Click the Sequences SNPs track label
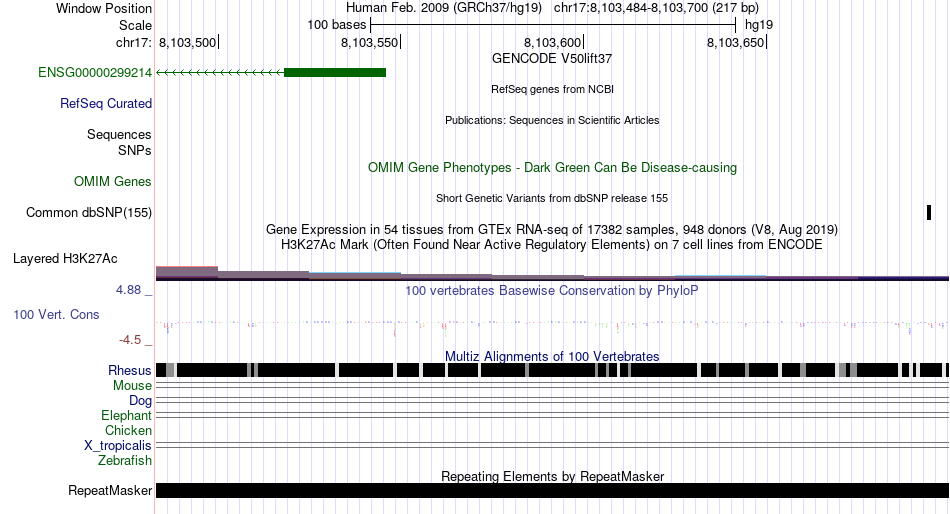 119,142
